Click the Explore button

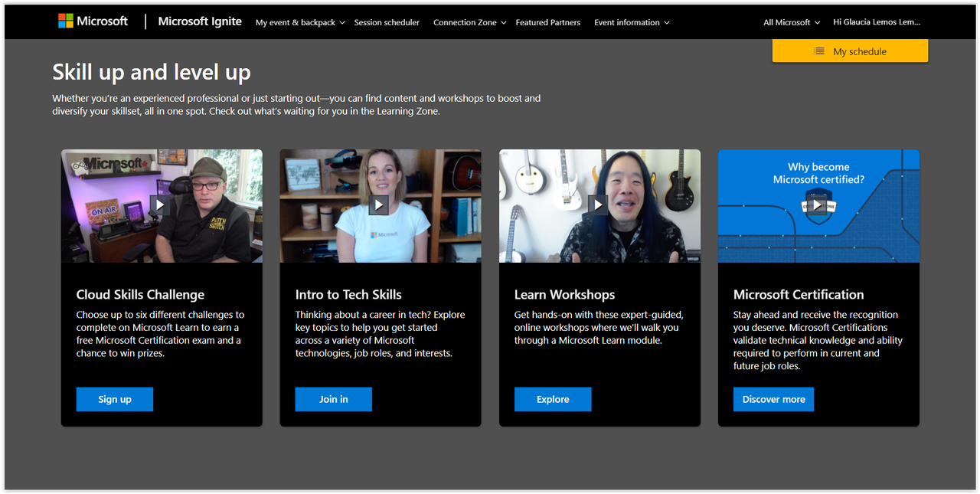[x=553, y=399]
